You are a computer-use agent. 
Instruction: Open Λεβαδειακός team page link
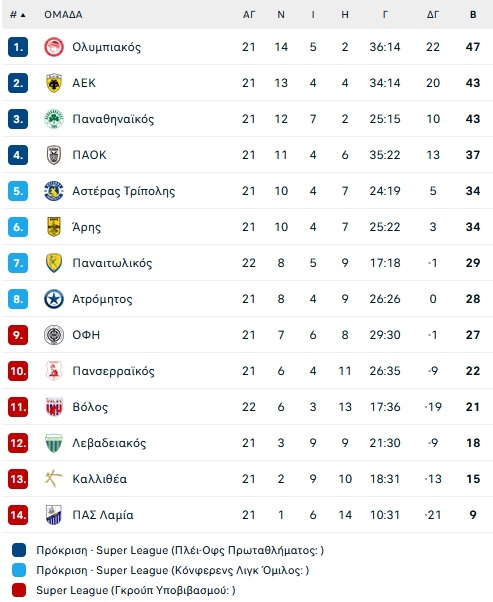click(109, 443)
